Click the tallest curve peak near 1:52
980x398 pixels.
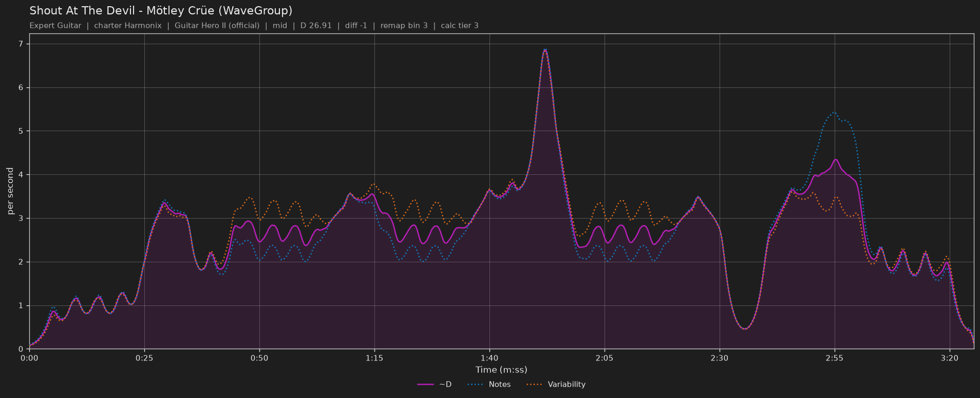pos(545,50)
